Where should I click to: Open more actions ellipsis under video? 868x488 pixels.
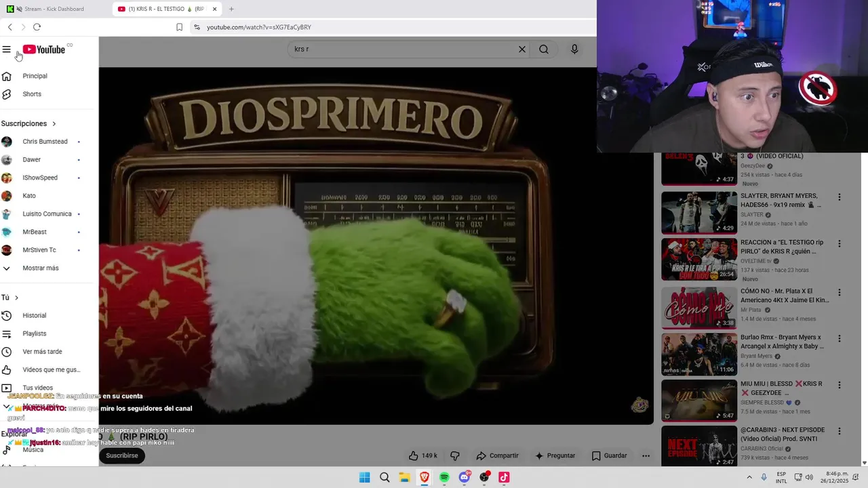coord(646,456)
